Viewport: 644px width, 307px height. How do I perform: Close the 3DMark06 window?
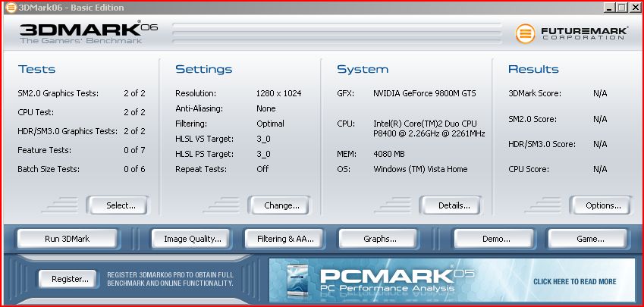(635, 8)
